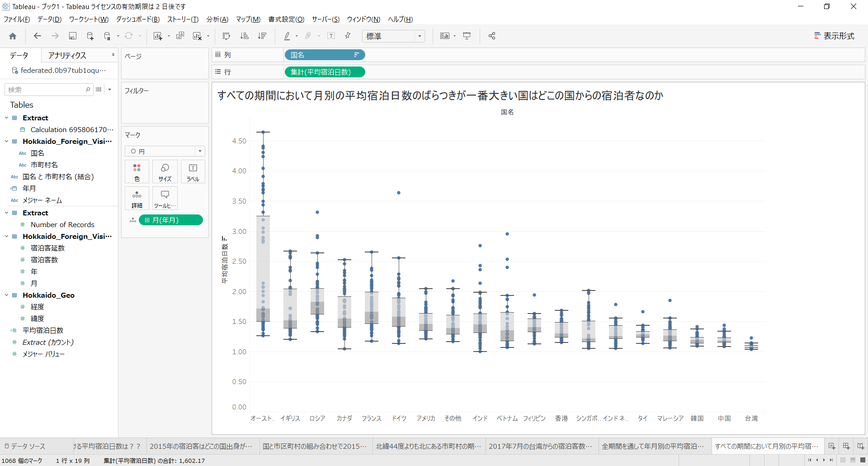Clear the sheet using the toolbar icon
The image size is (868, 466).
[x=197, y=36]
